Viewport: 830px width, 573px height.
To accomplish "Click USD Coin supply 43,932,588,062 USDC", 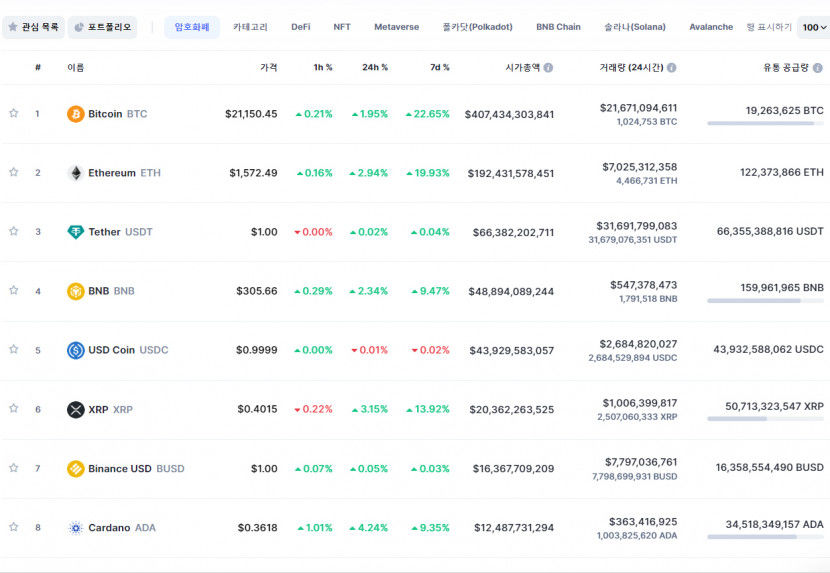I will click(768, 350).
